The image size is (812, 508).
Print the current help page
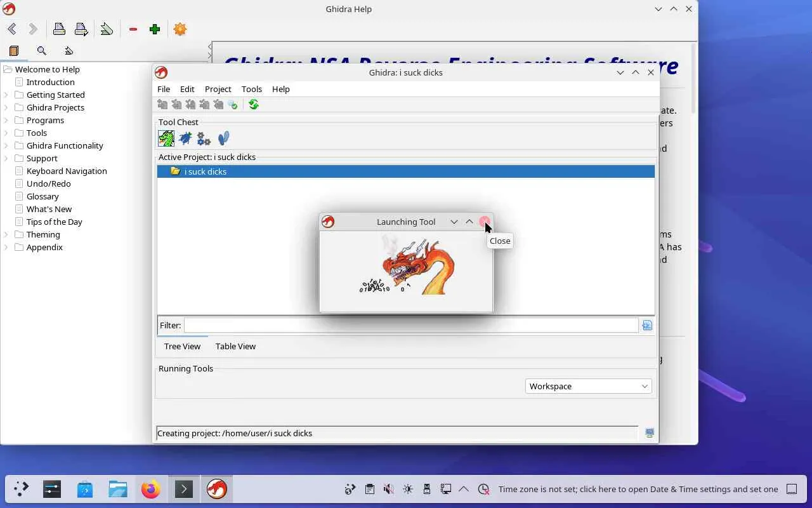click(x=59, y=29)
